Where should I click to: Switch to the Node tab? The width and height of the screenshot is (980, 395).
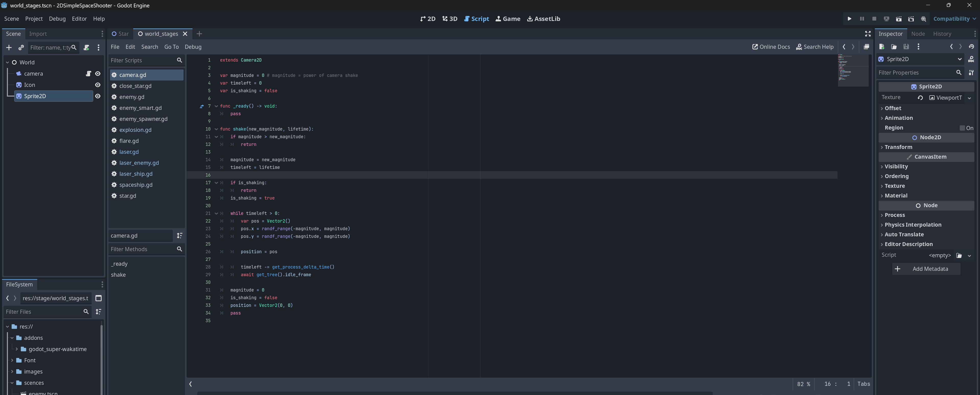coord(918,34)
